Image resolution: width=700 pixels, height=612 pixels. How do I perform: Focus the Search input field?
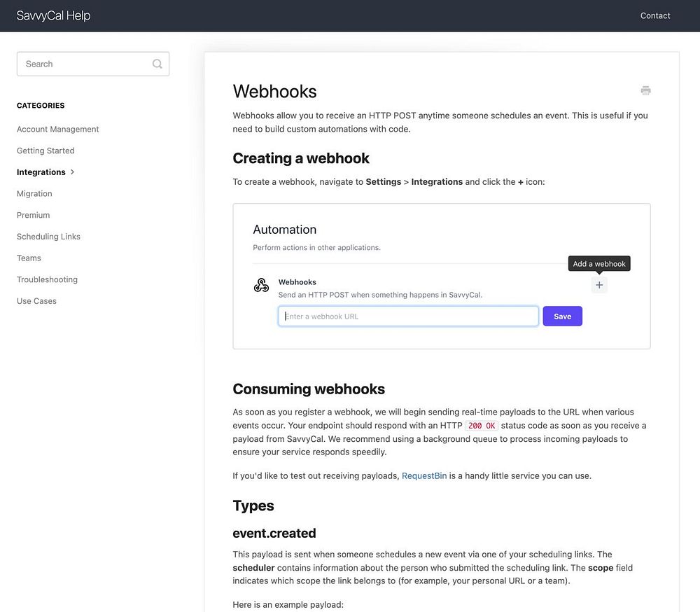click(x=93, y=64)
